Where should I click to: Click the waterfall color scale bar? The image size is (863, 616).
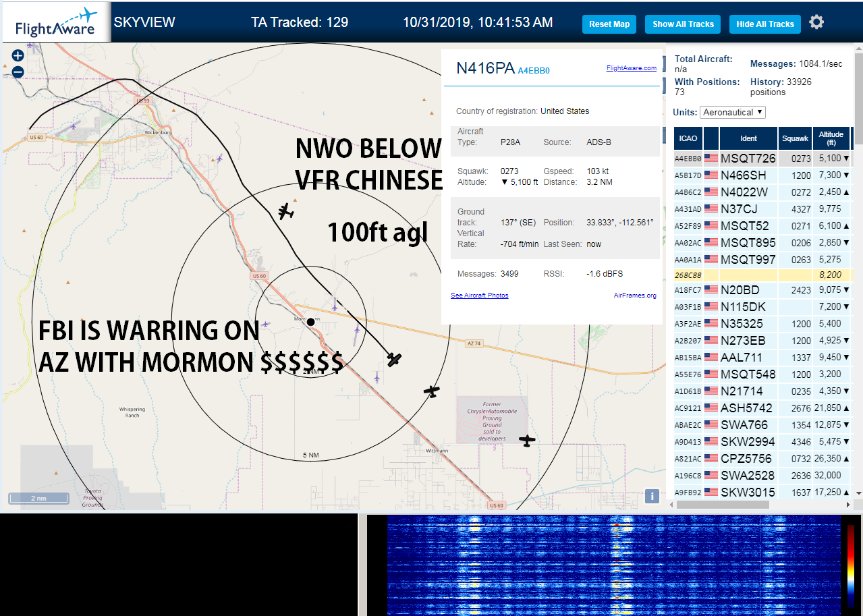tap(851, 567)
